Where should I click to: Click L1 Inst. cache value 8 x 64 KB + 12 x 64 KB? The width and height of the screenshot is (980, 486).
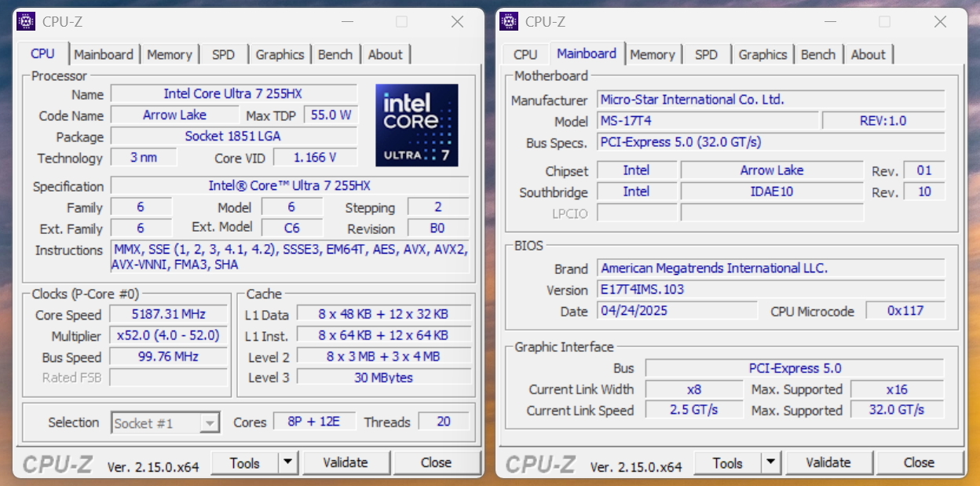click(x=384, y=335)
